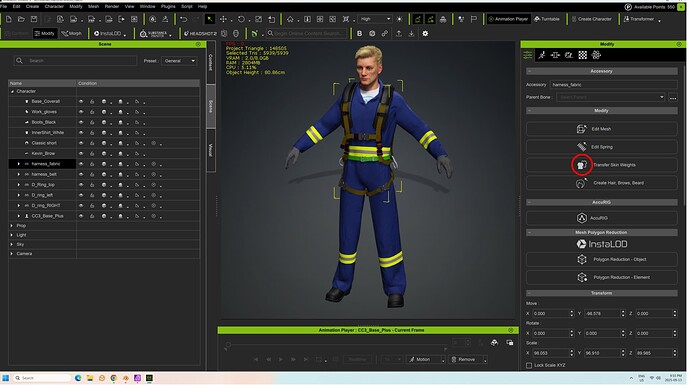Select the Move tool in toolbar

[x=224, y=19]
